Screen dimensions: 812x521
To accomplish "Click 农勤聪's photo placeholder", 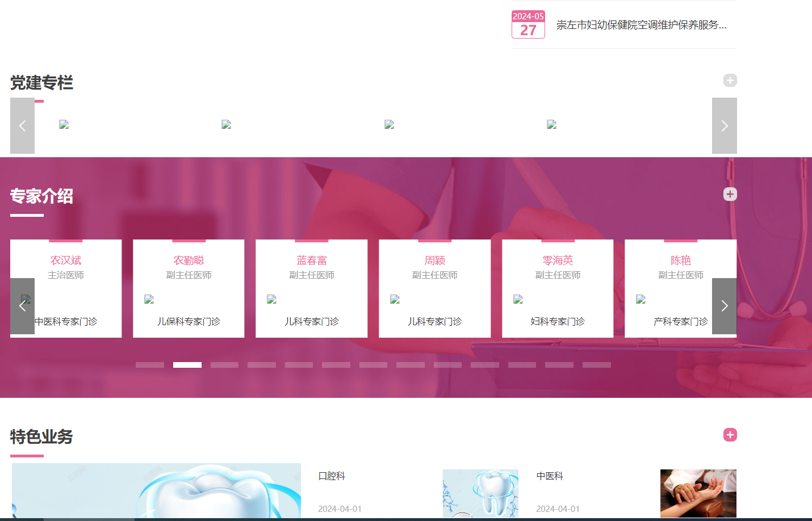I will pos(149,299).
